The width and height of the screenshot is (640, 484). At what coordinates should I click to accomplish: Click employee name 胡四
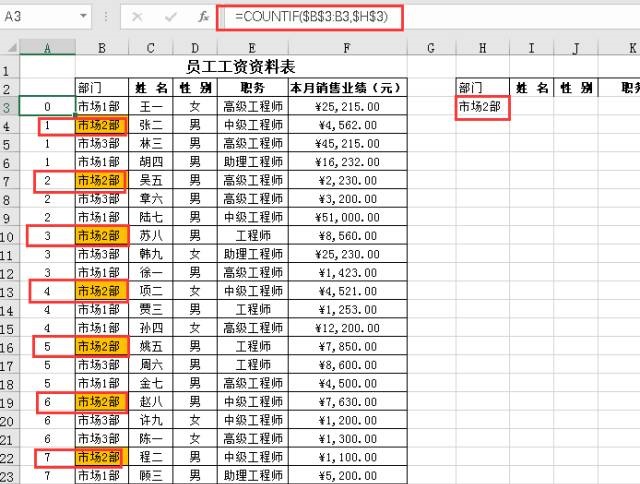point(151,162)
